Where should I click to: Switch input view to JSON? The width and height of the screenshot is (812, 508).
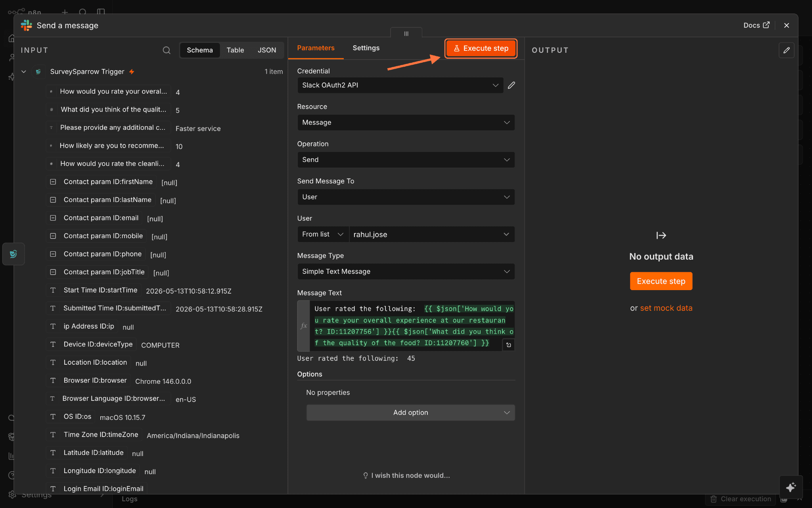click(x=267, y=50)
